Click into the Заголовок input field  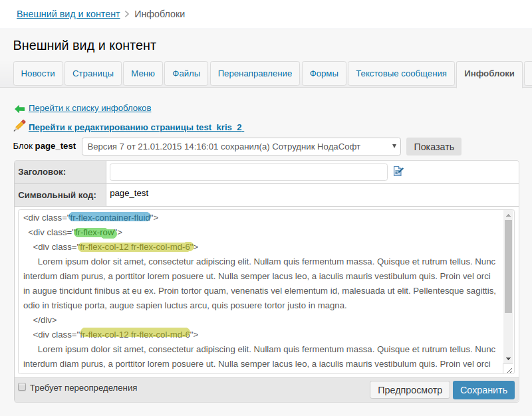pos(248,172)
